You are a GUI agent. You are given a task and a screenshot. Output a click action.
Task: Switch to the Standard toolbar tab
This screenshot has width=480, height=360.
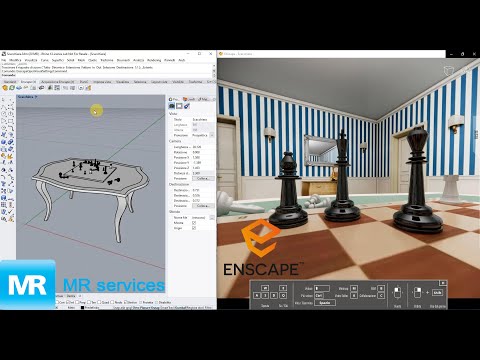coord(10,82)
